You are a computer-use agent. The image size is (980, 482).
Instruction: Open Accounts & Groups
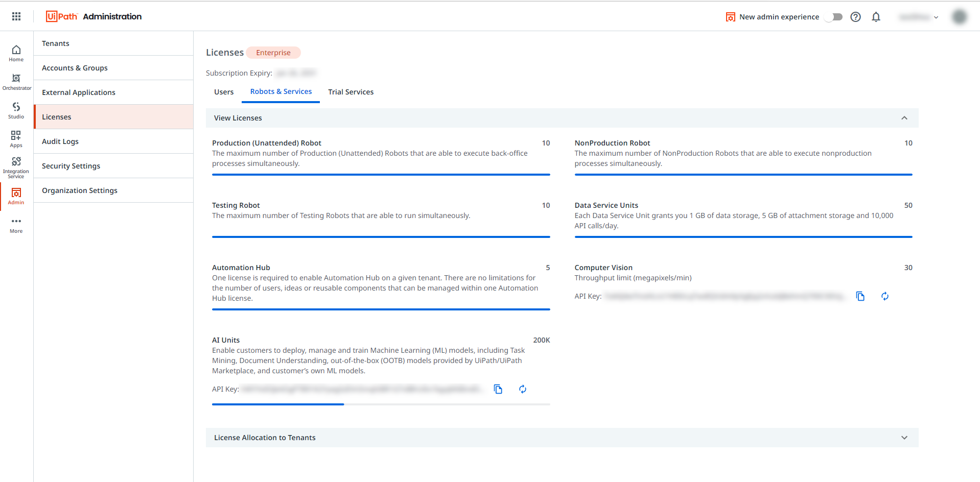113,68
